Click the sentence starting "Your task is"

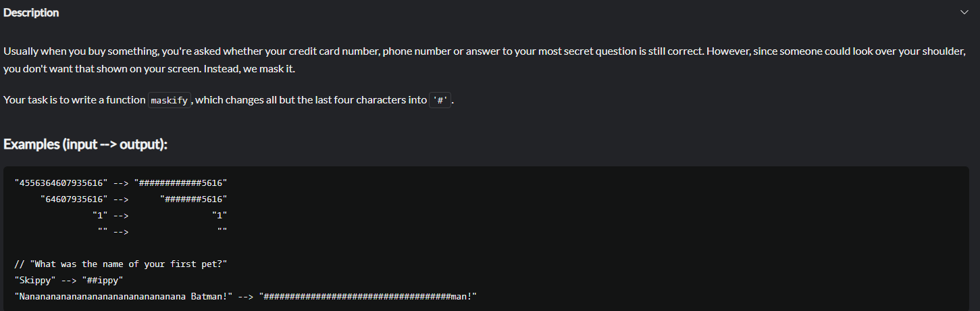click(x=228, y=100)
